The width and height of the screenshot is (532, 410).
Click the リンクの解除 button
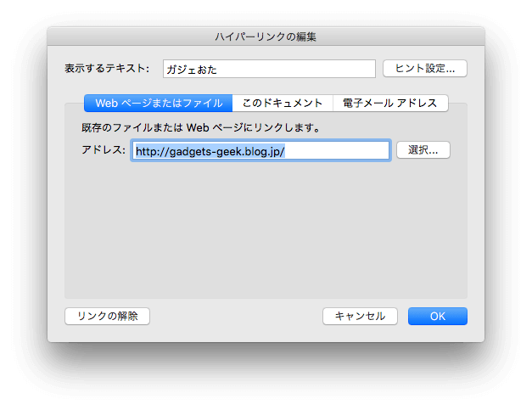click(107, 316)
